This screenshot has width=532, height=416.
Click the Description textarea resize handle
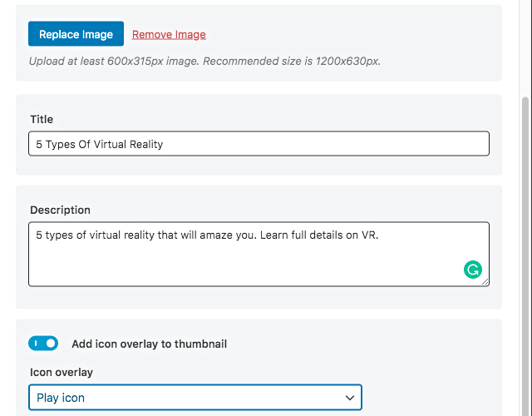[x=485, y=282]
